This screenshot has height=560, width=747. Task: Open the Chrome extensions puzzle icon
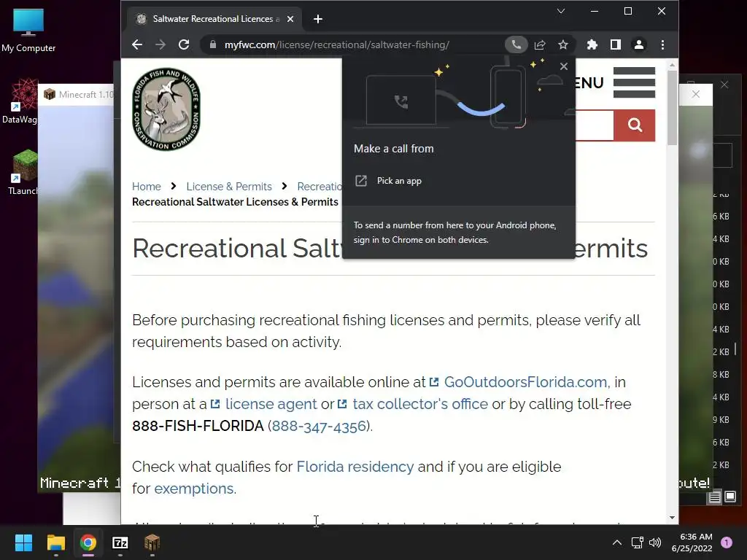click(592, 44)
